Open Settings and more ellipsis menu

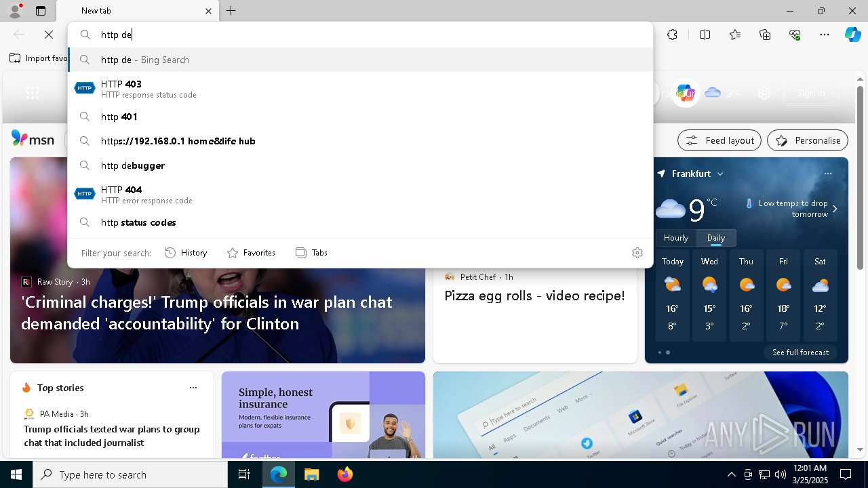[825, 35]
